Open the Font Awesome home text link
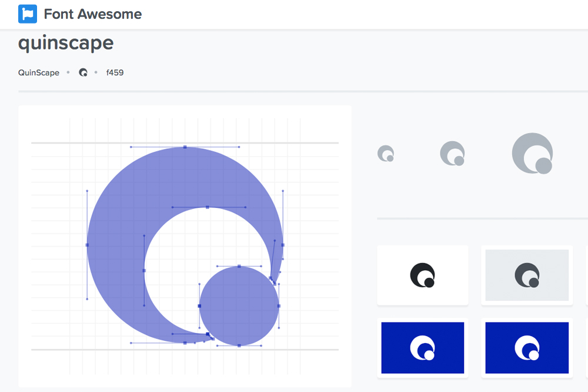Image resolution: width=588 pixels, height=392 pixels. tap(92, 14)
